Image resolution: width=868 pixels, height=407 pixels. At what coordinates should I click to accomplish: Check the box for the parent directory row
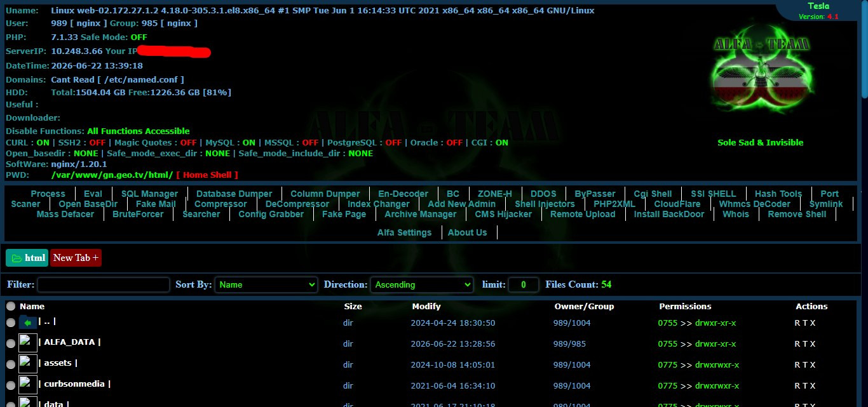click(x=11, y=323)
